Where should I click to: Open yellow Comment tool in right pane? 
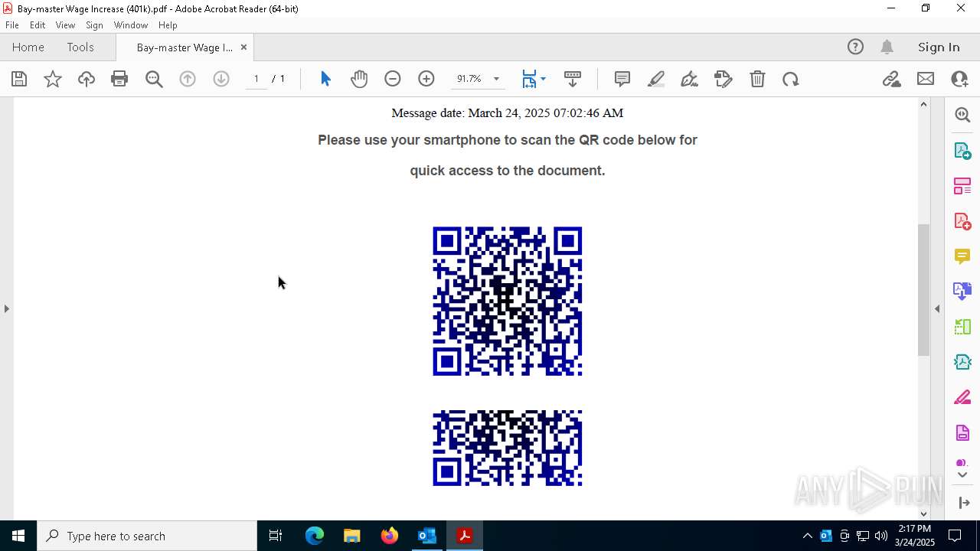[962, 256]
